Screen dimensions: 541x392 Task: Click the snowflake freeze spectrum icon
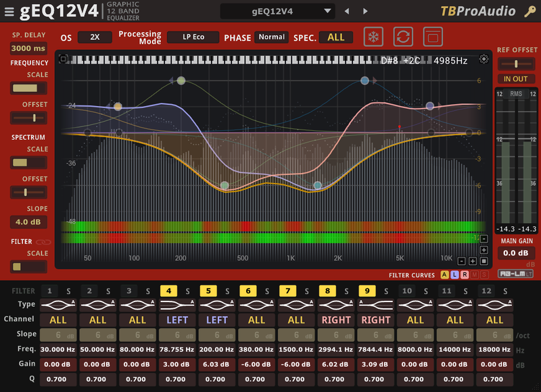(373, 36)
